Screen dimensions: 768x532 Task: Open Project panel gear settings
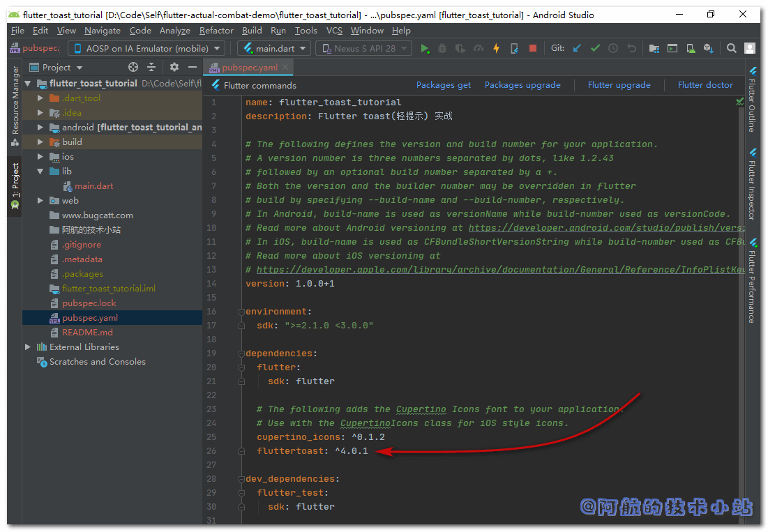[174, 67]
